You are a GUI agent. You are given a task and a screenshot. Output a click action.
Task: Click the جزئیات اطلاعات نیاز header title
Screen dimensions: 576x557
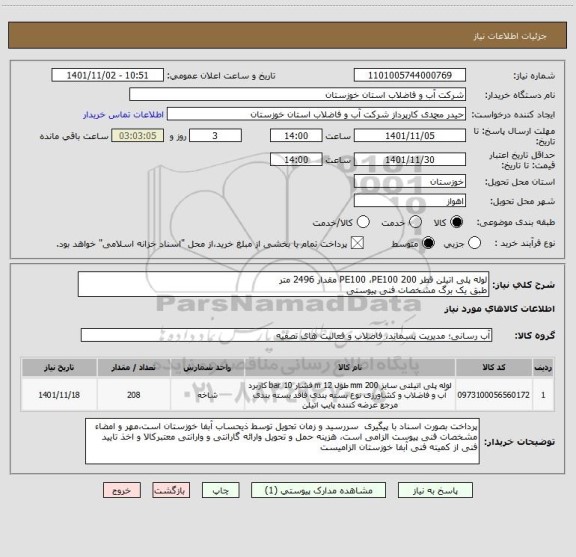[x=510, y=36]
